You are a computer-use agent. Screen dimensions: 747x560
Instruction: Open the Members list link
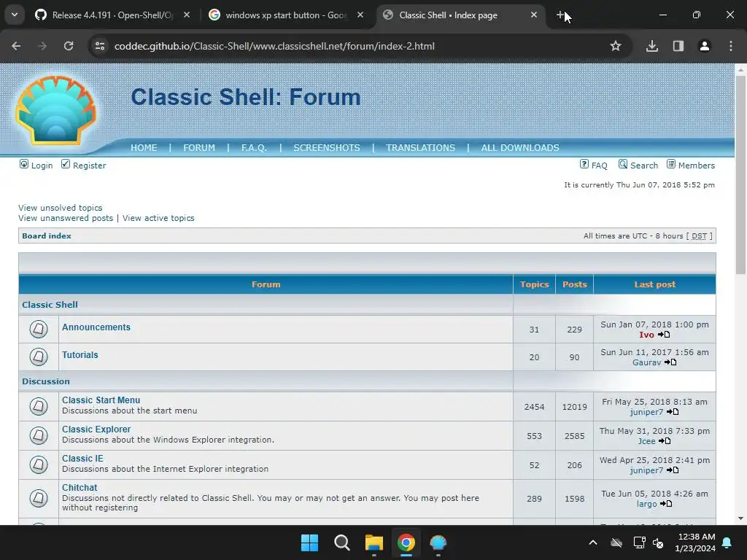(x=696, y=166)
